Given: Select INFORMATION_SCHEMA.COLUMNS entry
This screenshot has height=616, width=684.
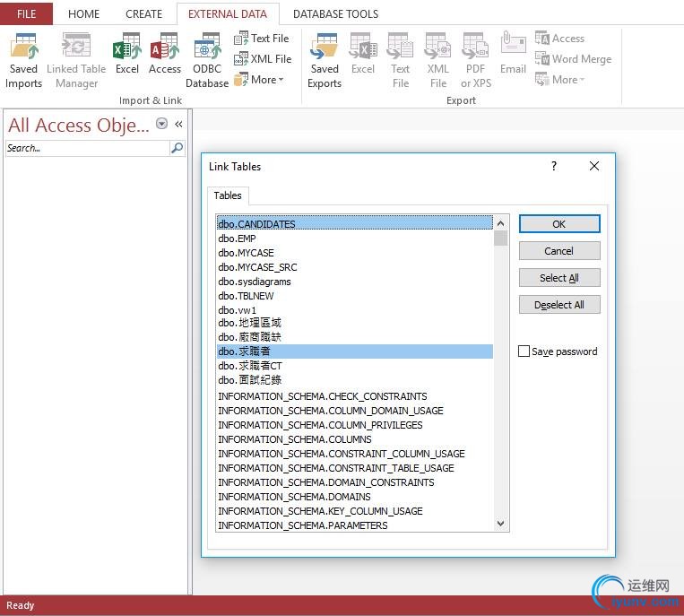Looking at the screenshot, I should (355, 439).
